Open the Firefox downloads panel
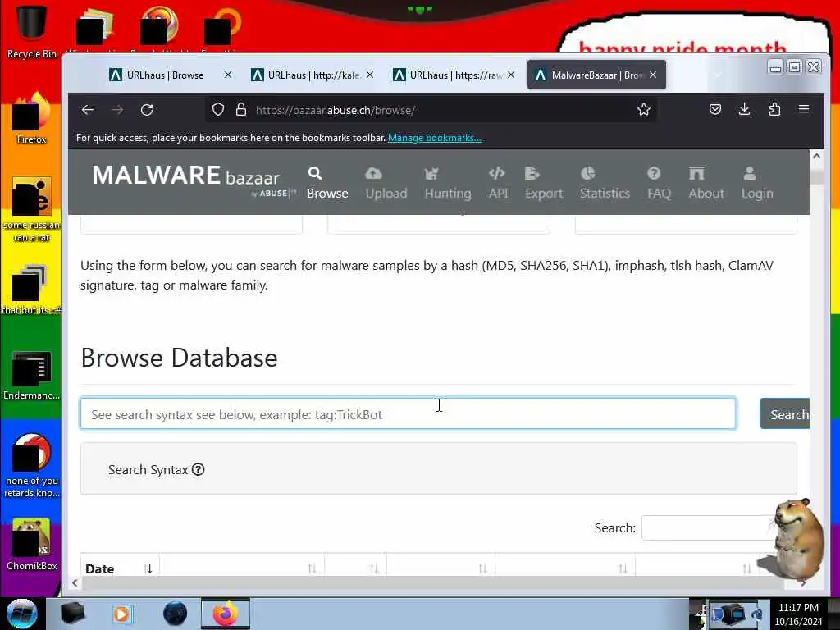Viewport: 840px width, 630px height. [x=745, y=109]
